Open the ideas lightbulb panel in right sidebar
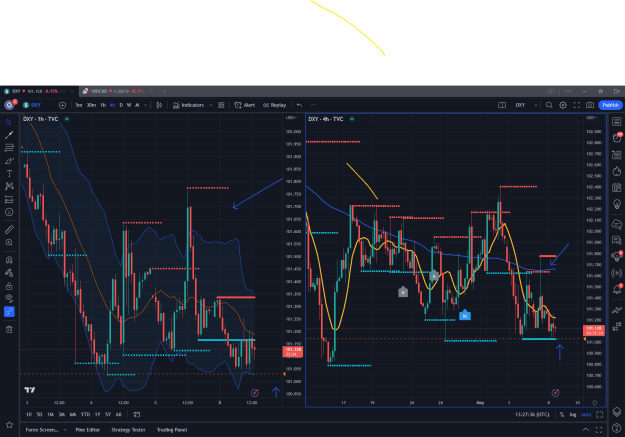The height and width of the screenshot is (437, 625). click(617, 204)
